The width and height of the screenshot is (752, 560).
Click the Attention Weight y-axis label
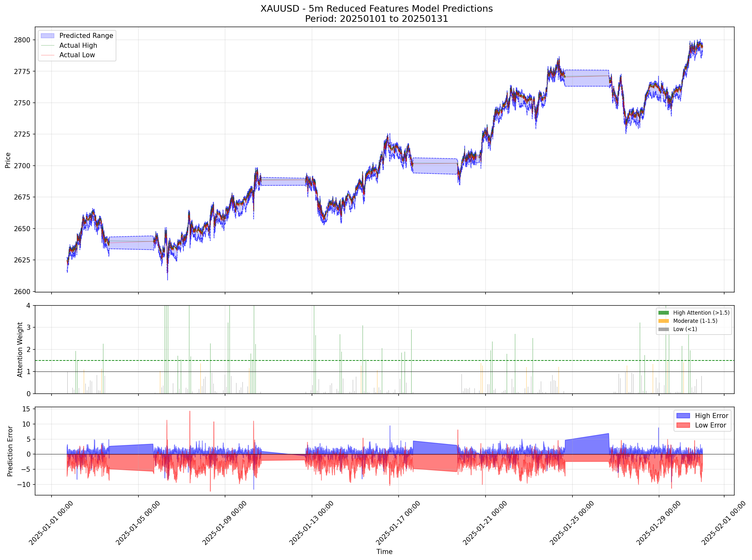coord(20,349)
